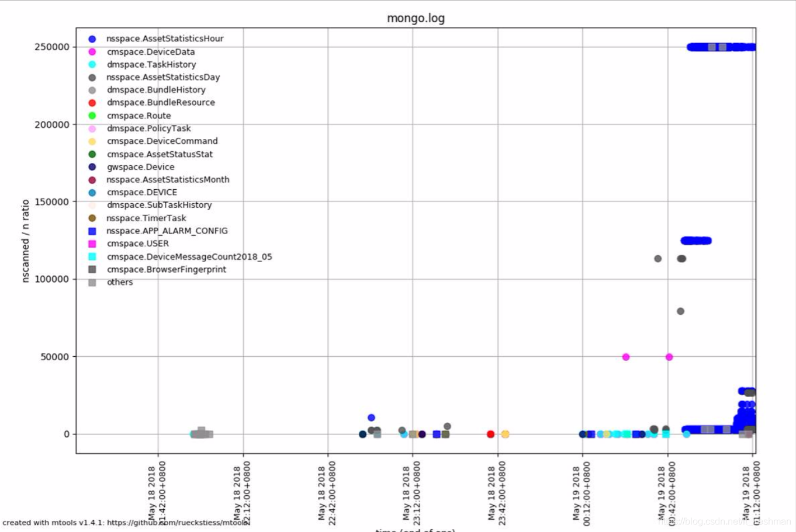Click cmspace.DeviceMessageCount2018_05 legend label
Viewport: 796px width, 532px height.
(189, 257)
